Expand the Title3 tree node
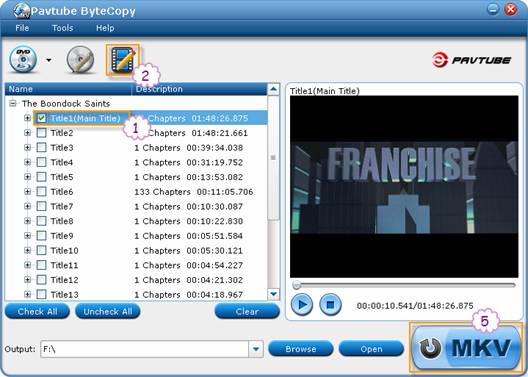Viewport: 528px width, 377px height. [x=27, y=147]
